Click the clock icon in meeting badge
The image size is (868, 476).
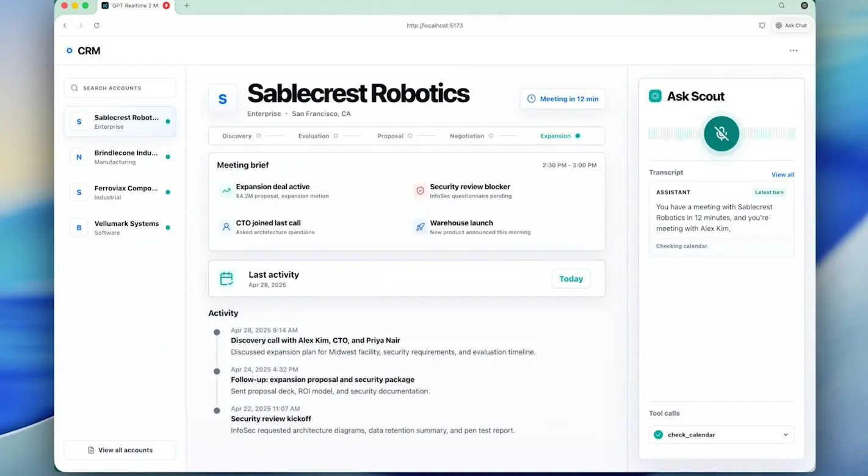tap(531, 99)
